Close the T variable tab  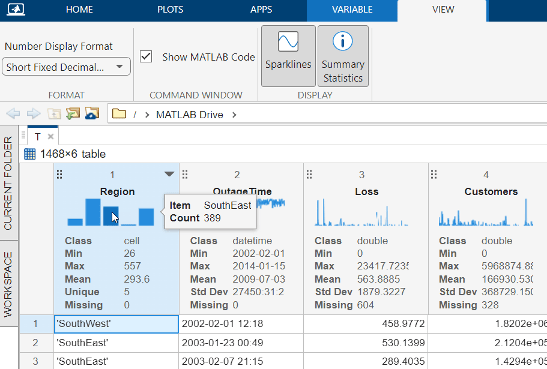pyautogui.click(x=51, y=136)
